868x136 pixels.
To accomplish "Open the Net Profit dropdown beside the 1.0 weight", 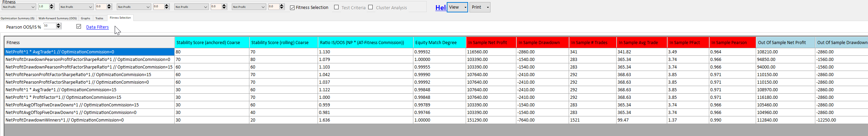I will tap(19, 7).
